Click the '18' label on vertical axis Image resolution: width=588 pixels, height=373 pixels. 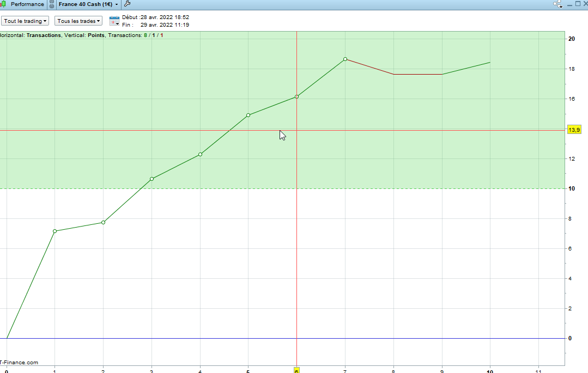pyautogui.click(x=572, y=69)
